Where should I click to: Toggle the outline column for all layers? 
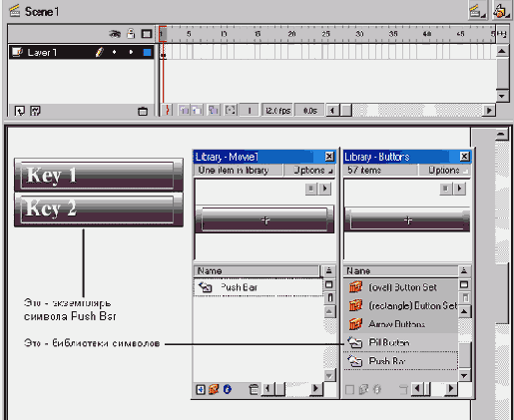pos(147,34)
